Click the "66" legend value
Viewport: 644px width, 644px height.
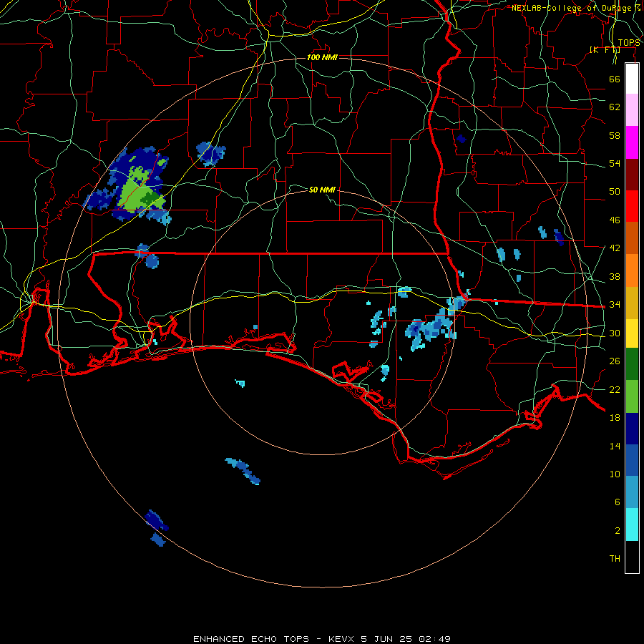coord(615,79)
